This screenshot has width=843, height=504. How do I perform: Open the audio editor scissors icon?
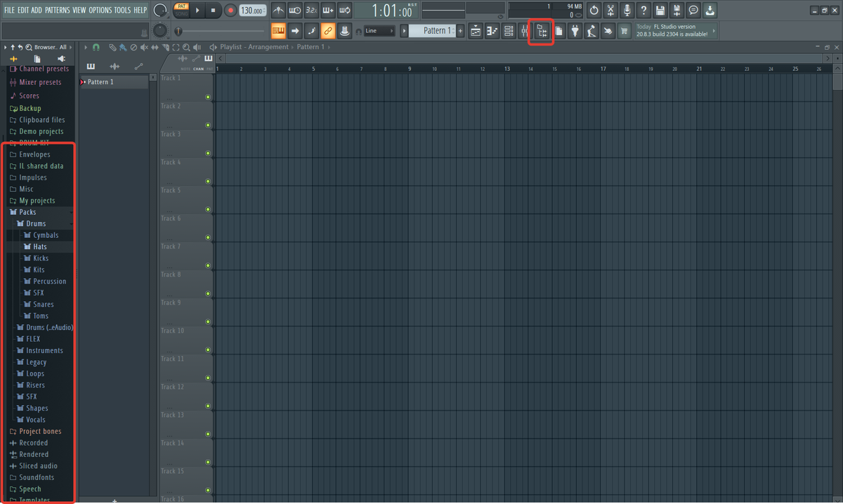(x=610, y=11)
